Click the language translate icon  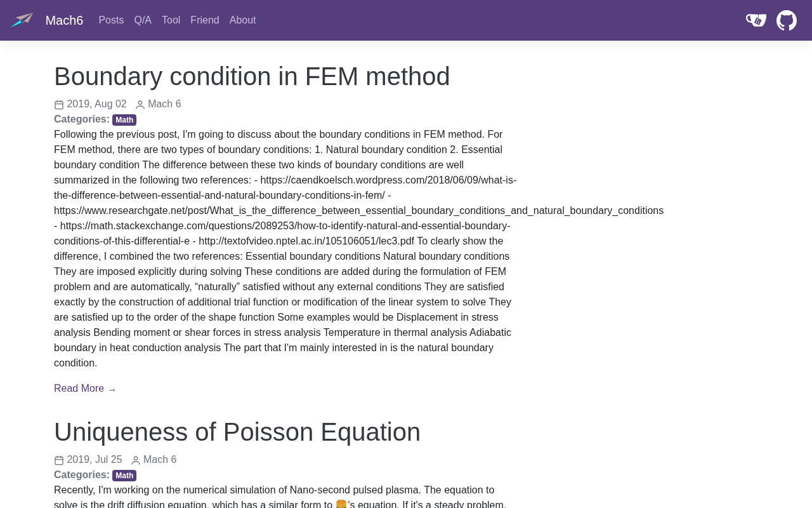756,20
